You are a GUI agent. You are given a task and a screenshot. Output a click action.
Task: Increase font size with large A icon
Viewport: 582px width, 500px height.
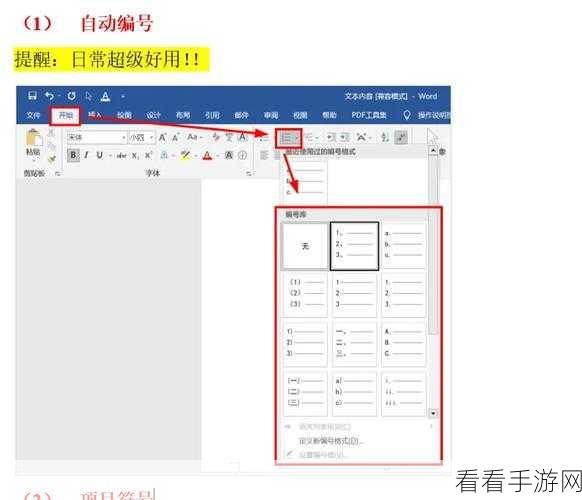point(162,137)
